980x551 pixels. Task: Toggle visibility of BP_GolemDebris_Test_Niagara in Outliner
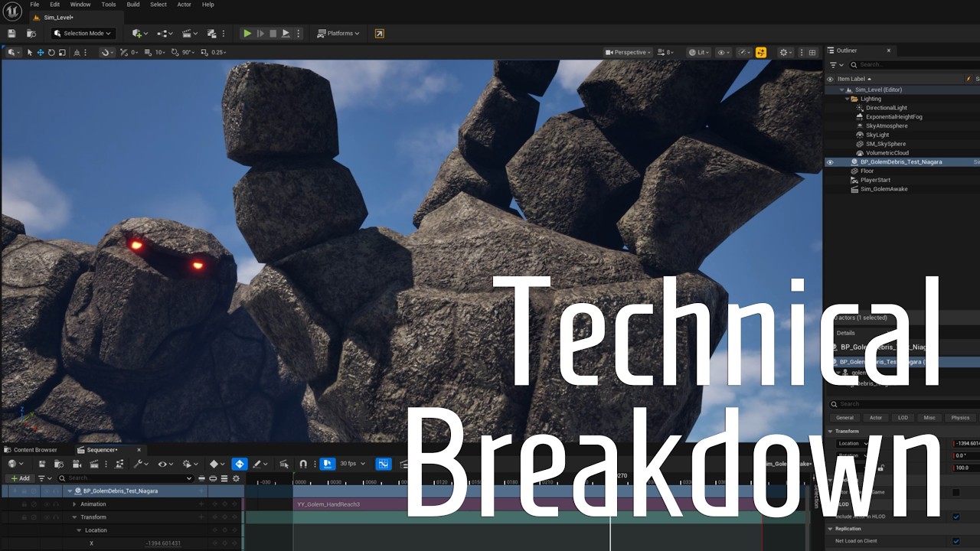click(830, 162)
